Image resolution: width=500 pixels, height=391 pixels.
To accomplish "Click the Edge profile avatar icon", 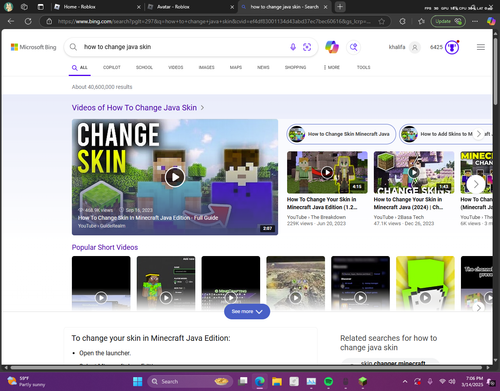I will point(8,7).
